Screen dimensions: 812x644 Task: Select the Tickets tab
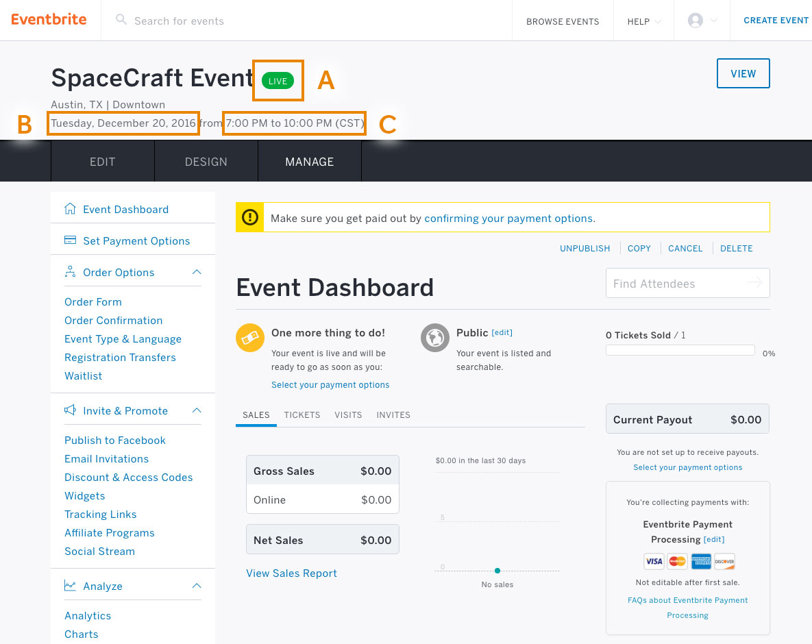pyautogui.click(x=302, y=414)
